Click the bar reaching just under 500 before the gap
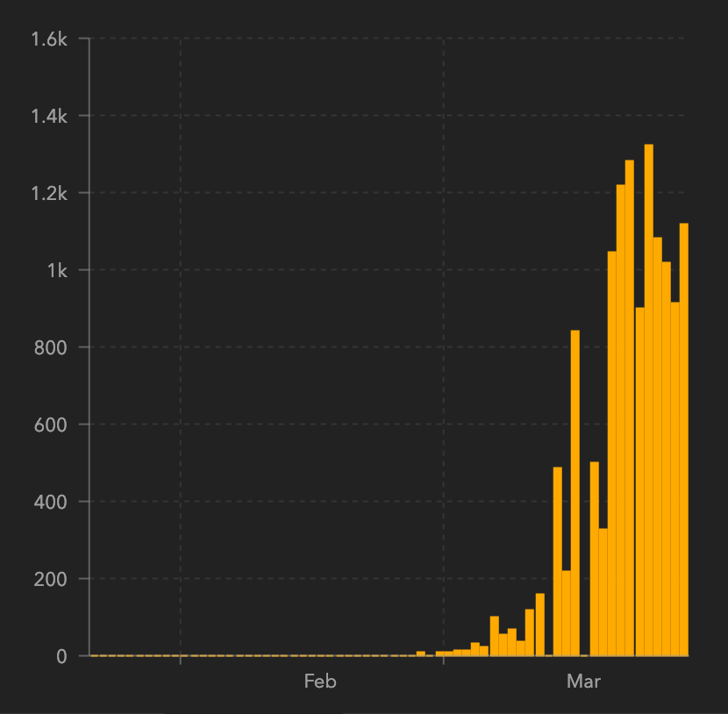Image resolution: width=728 pixels, height=714 pixels. pos(558,561)
